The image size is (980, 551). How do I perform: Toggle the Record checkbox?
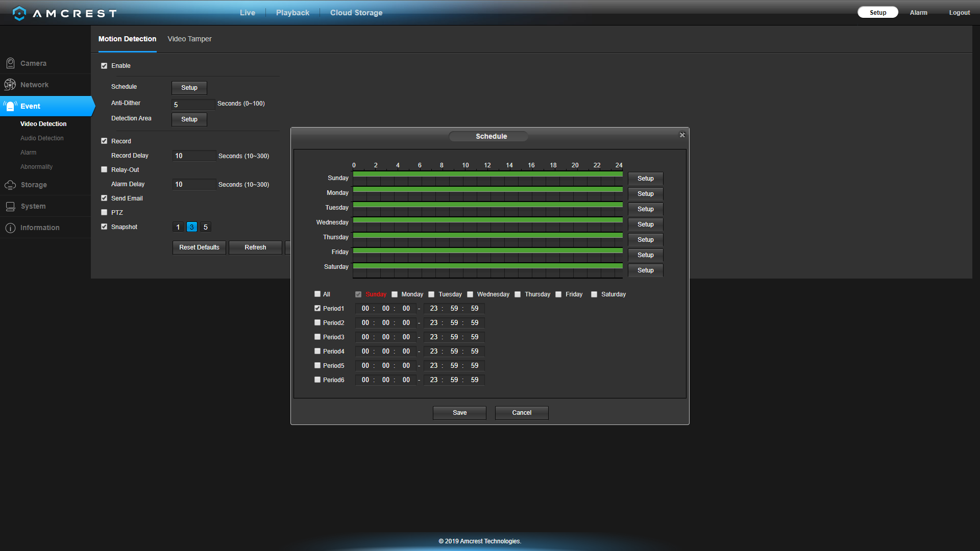point(104,141)
